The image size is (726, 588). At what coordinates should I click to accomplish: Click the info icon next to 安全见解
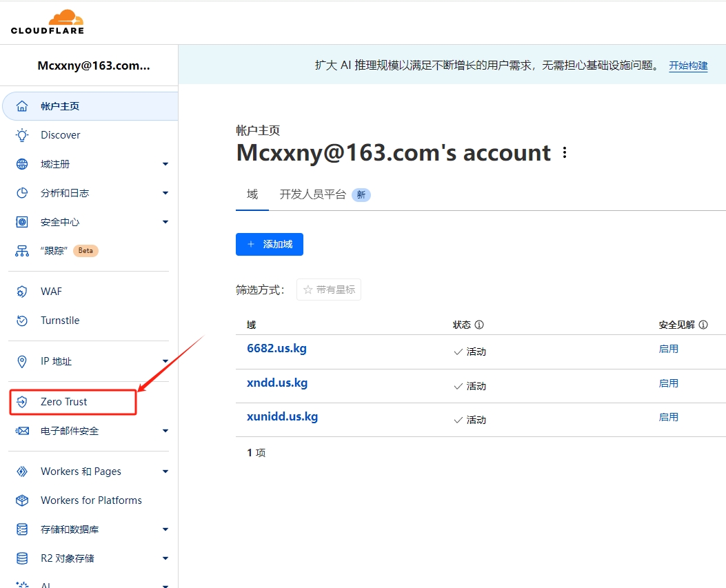click(x=703, y=325)
